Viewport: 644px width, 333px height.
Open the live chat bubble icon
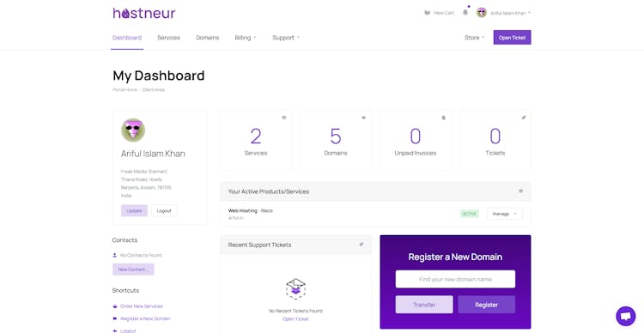click(625, 316)
